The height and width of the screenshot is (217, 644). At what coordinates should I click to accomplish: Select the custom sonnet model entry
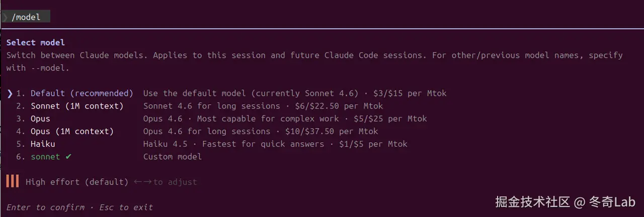(x=45, y=157)
